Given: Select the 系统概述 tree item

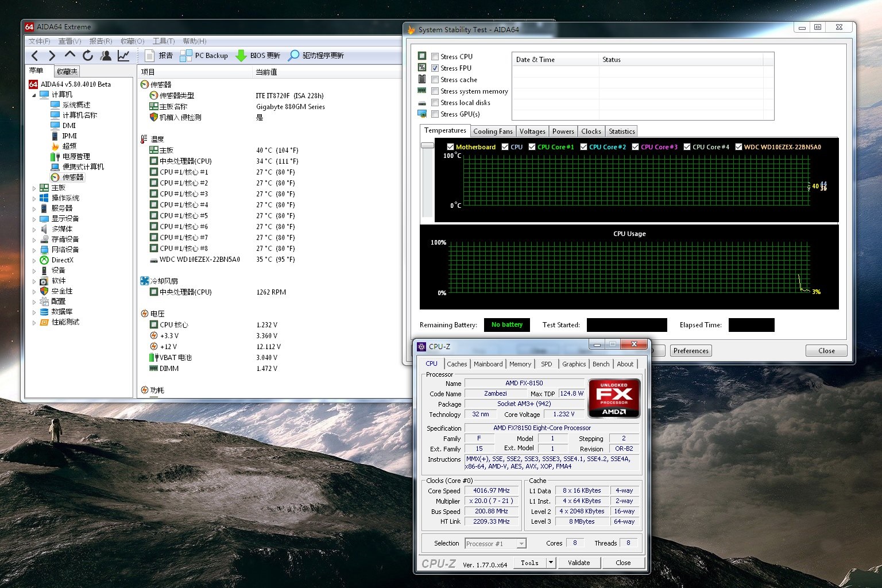Looking at the screenshot, I should 76,105.
